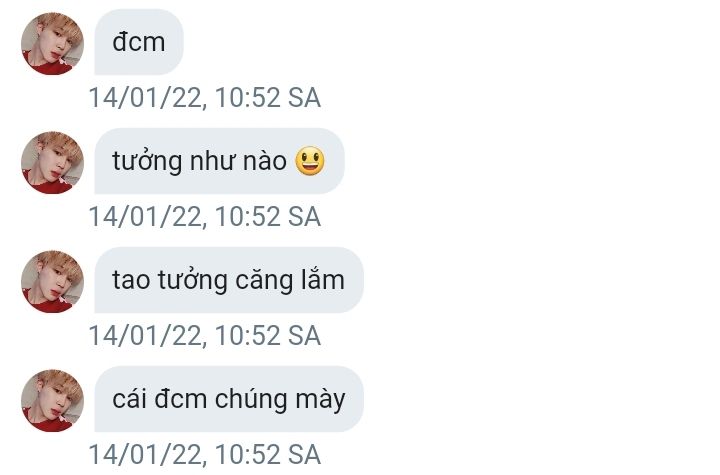Screen dimensions: 720x475
Task: Click timestamp under the 'đcm' message
Action: [x=205, y=97]
